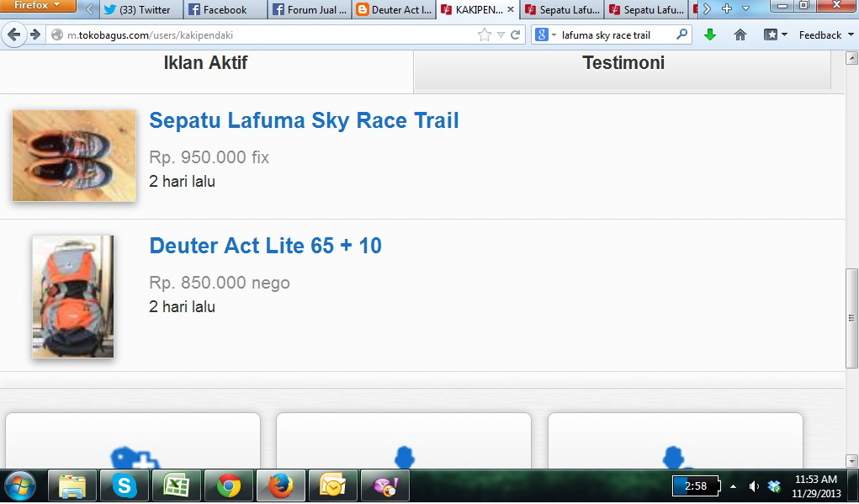Go to the home page
The height and width of the screenshot is (504, 859).
pyautogui.click(x=740, y=35)
